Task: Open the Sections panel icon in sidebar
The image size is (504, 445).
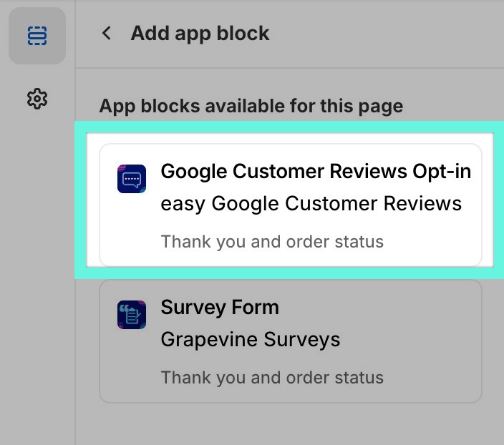Action: (x=37, y=35)
